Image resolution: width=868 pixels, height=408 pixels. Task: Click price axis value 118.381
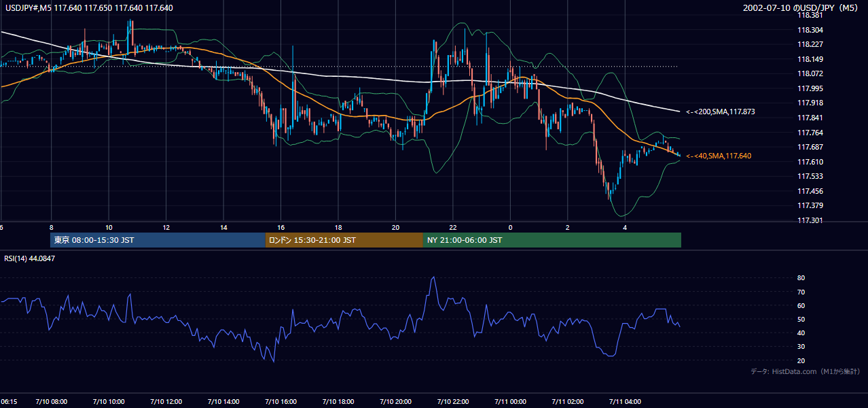810,15
